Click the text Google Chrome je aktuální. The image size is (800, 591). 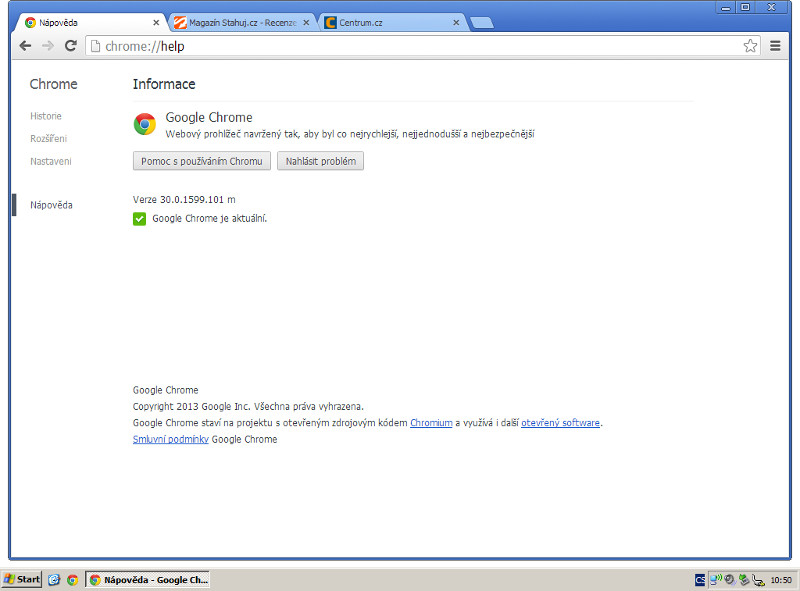210,219
